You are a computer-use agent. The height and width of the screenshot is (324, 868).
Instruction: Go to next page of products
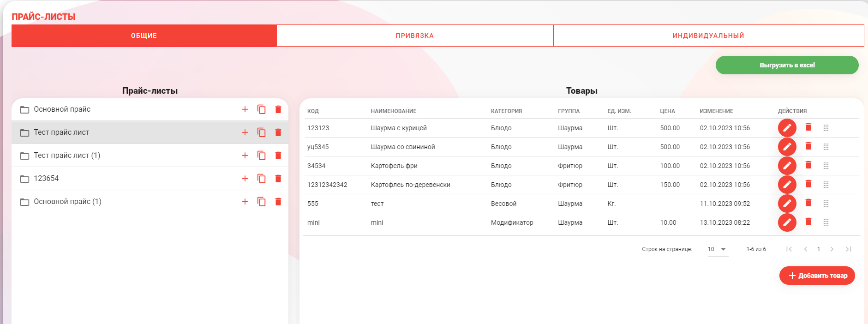[832, 249]
